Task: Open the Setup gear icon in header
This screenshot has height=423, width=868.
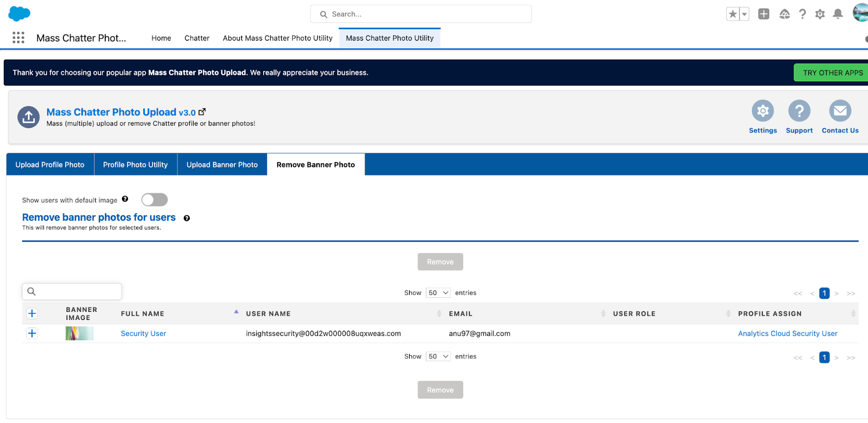Action: (820, 14)
